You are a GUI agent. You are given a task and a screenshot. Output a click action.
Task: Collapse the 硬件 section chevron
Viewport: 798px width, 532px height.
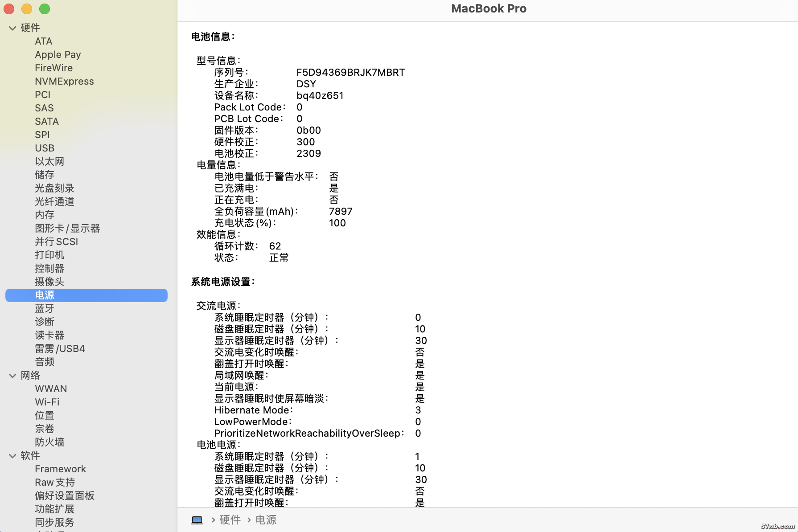click(12, 28)
